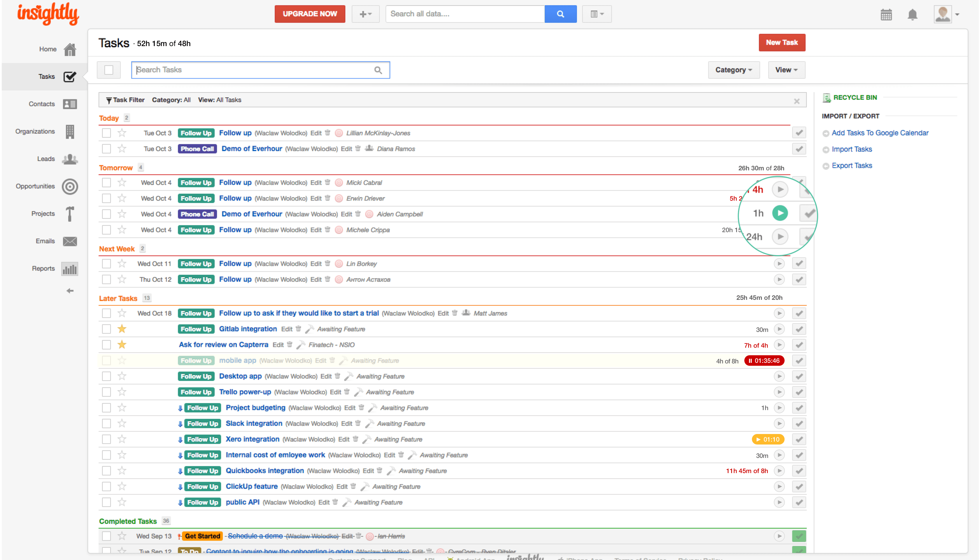The image size is (980, 560).
Task: Open the View dropdown
Action: pyautogui.click(x=786, y=70)
